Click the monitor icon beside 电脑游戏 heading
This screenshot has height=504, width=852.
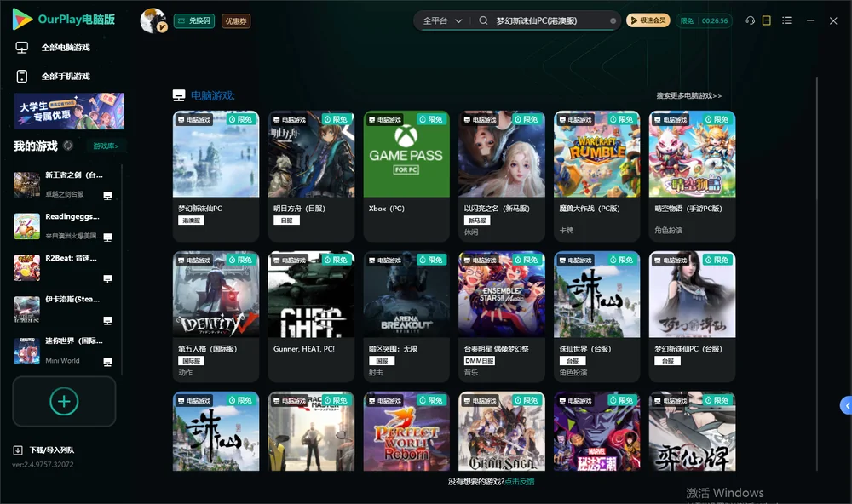179,95
